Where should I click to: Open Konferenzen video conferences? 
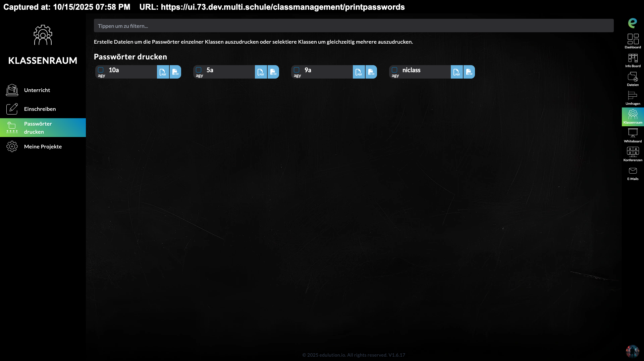pos(633,154)
